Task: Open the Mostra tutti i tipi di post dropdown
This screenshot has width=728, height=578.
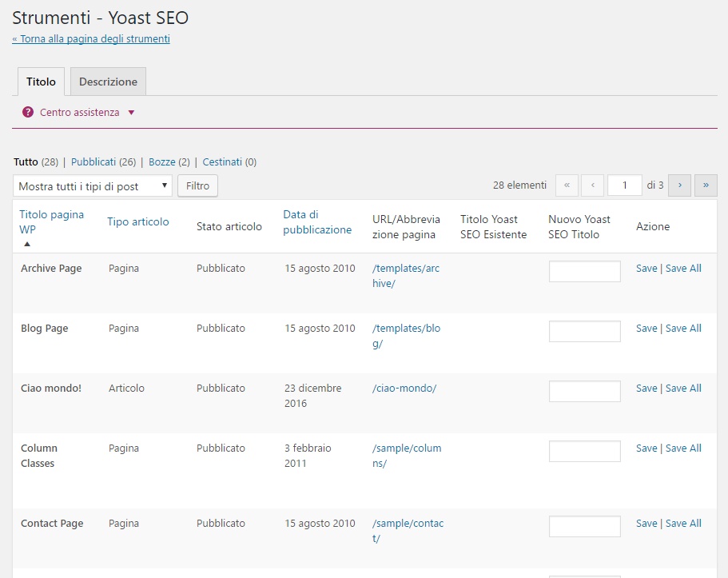Action: [93, 185]
